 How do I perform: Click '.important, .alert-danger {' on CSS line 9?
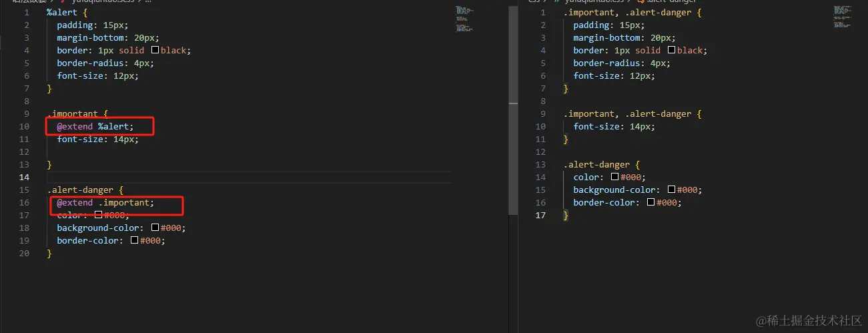[x=632, y=113]
